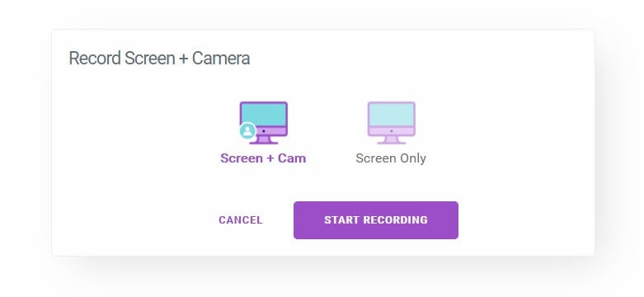Click the START RECORDING button label

(376, 220)
